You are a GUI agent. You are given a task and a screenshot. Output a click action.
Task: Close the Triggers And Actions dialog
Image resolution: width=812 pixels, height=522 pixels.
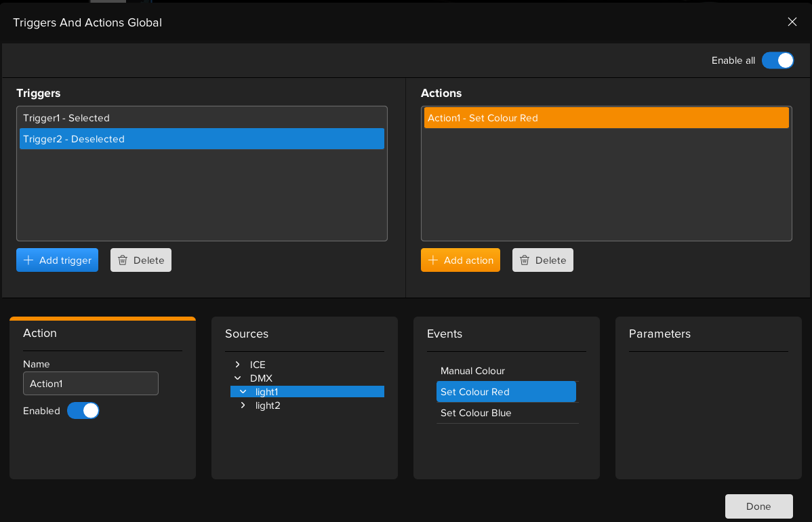792,22
